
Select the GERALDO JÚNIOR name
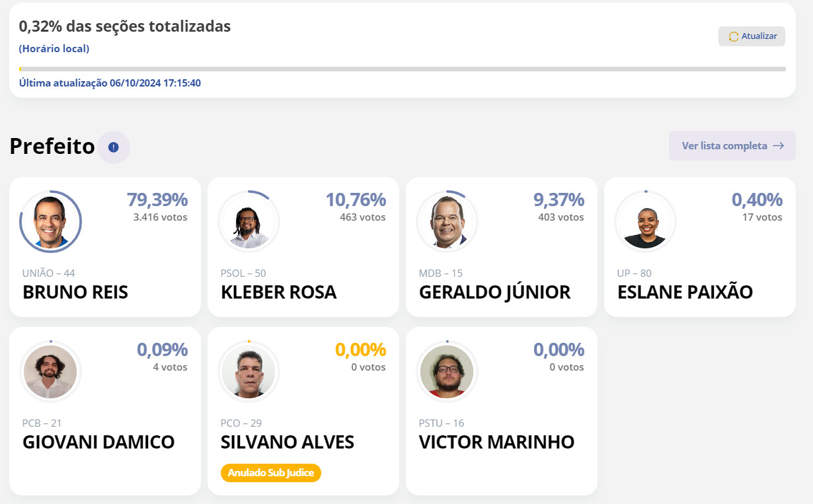(495, 292)
